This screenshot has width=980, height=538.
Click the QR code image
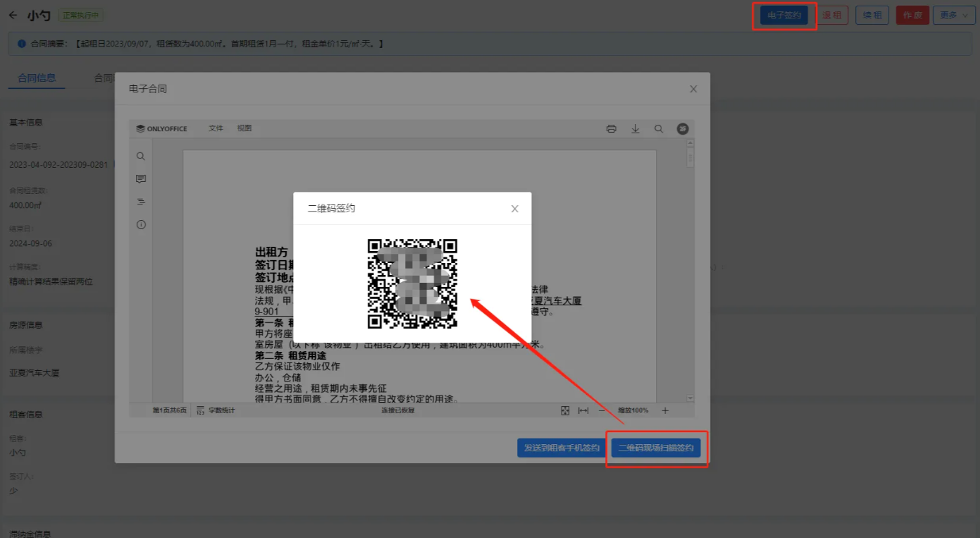coord(412,283)
